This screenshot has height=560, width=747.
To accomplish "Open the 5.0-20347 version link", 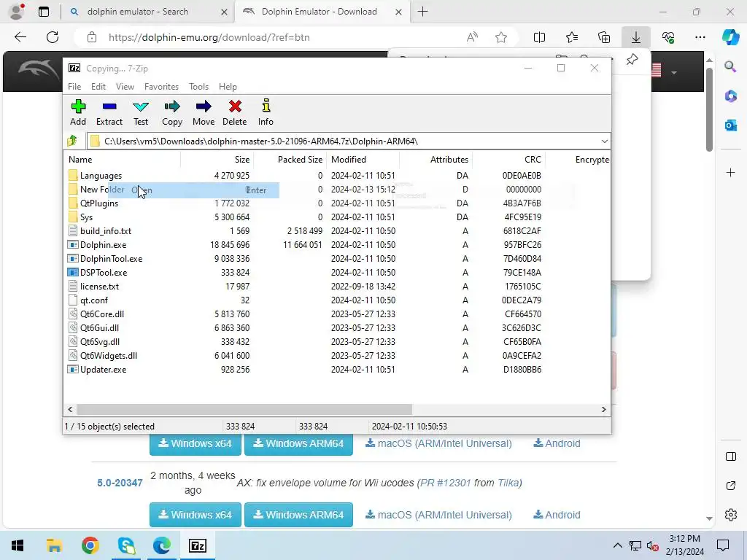I will pyautogui.click(x=120, y=483).
